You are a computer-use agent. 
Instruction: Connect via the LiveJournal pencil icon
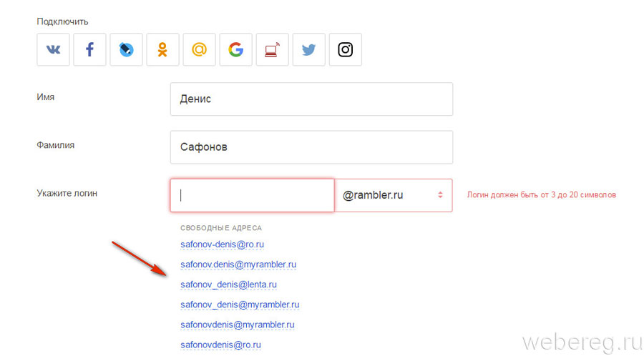(x=126, y=49)
